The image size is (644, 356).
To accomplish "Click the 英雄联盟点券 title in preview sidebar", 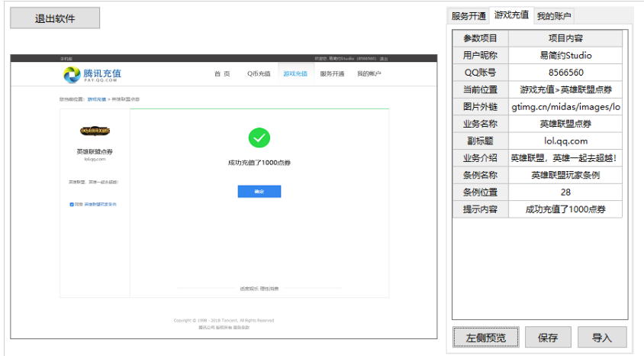I will pyautogui.click(x=95, y=152).
